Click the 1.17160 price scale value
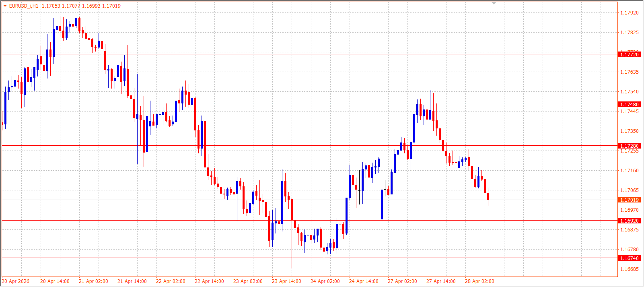The height and width of the screenshot is (287, 644). [x=629, y=171]
